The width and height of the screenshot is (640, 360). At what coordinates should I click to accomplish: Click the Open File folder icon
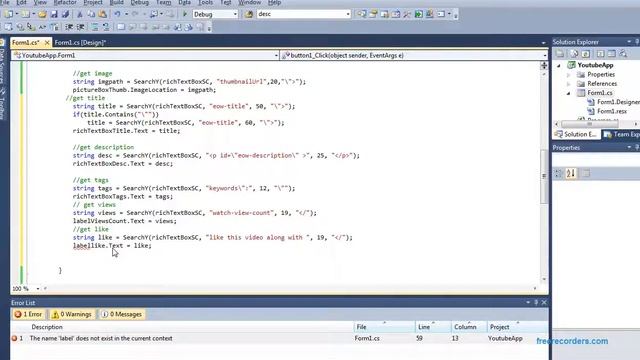point(42,14)
